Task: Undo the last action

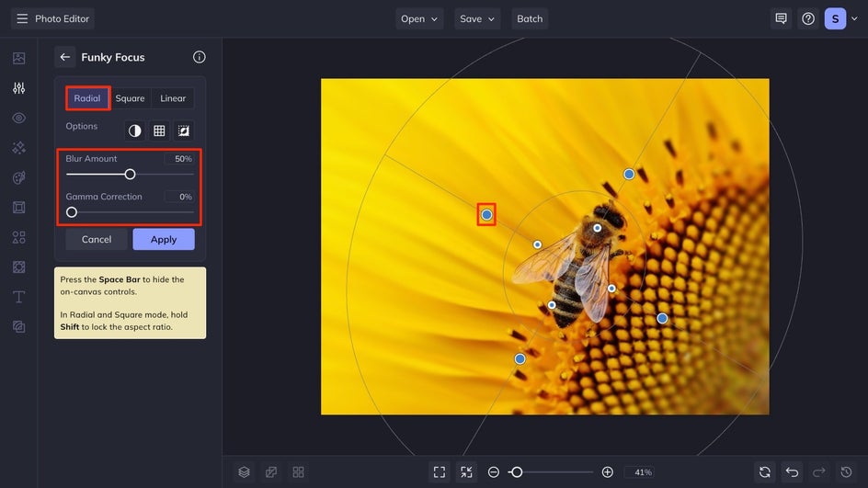Action: coord(793,472)
